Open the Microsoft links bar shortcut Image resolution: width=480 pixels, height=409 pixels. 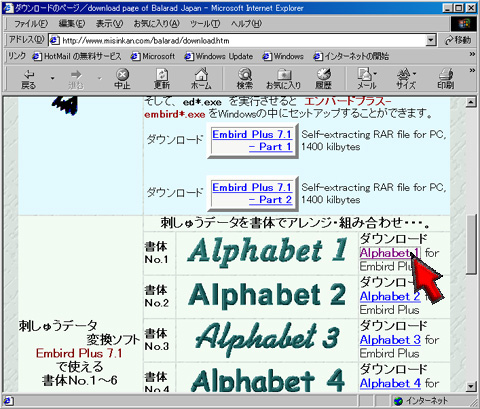153,56
